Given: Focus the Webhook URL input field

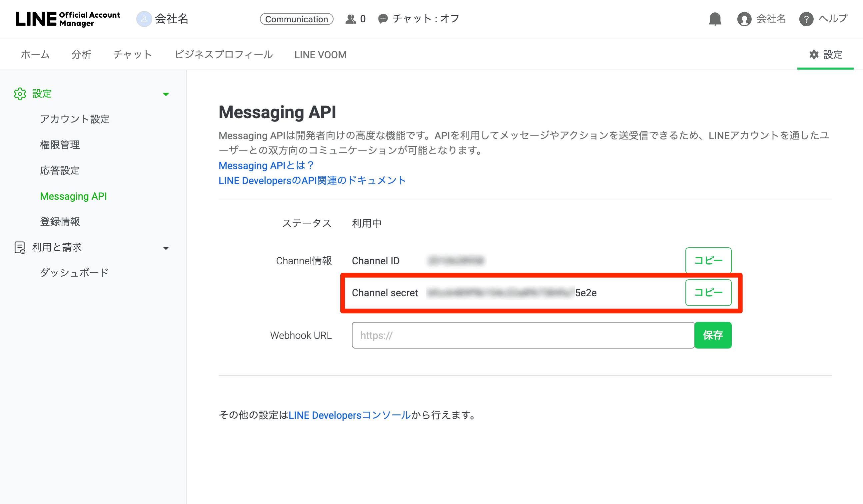Looking at the screenshot, I should click(x=523, y=335).
